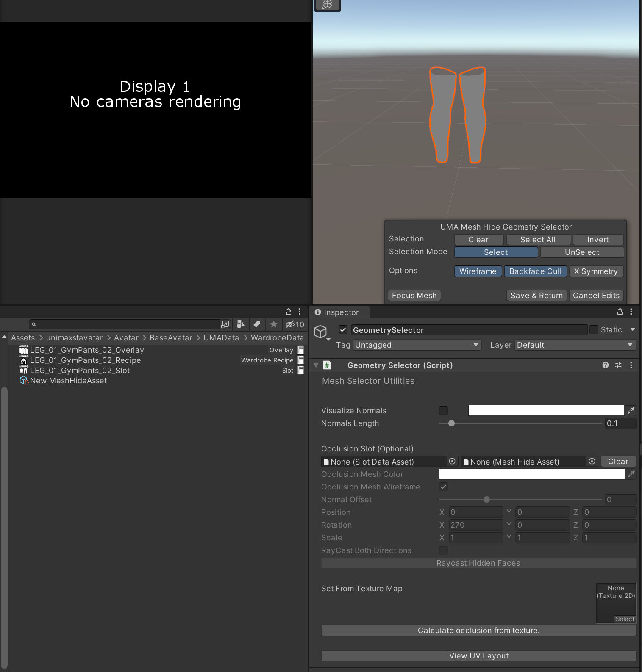Enable the Visualize Normals checkbox
This screenshot has height=672, width=642.
(x=443, y=410)
